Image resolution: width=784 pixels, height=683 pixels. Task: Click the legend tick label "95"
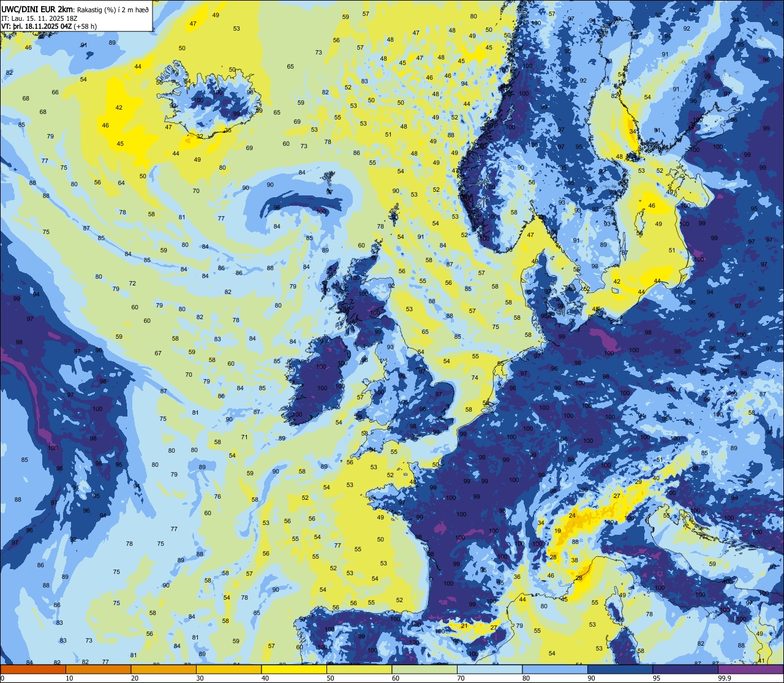pos(657,678)
